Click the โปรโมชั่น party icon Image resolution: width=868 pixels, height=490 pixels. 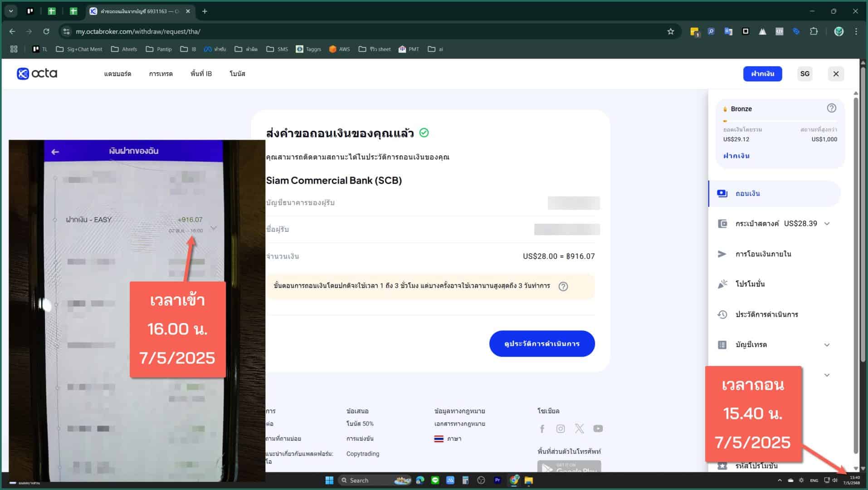(722, 284)
